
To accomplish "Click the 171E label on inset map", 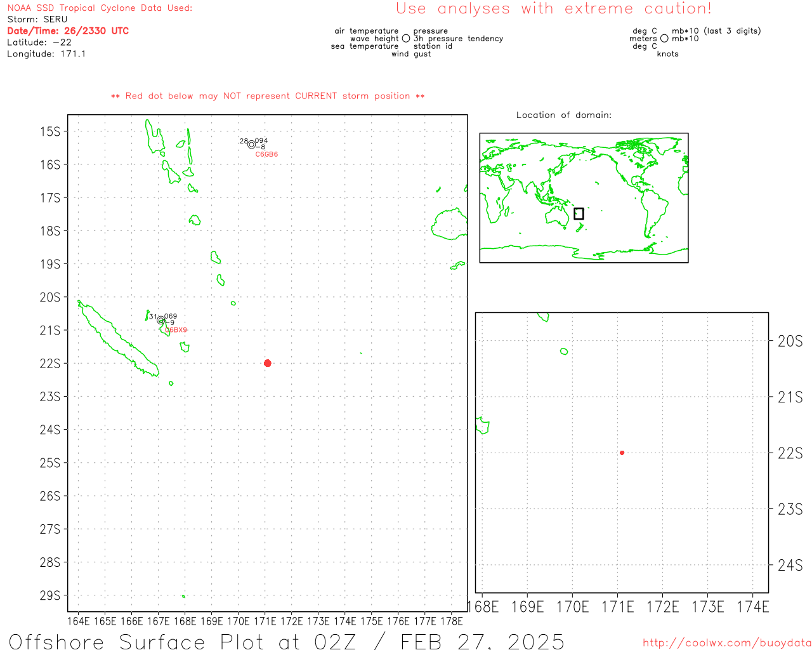I will (618, 607).
